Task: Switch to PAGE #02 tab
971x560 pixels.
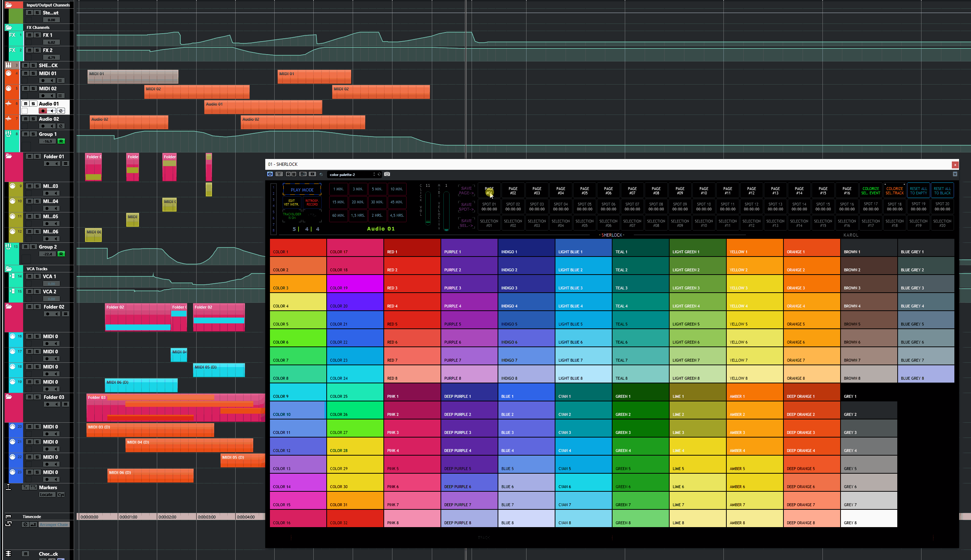Action: click(513, 191)
